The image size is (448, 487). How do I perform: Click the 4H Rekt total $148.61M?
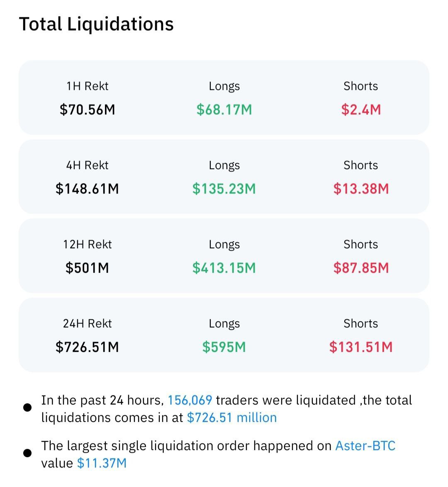point(87,189)
